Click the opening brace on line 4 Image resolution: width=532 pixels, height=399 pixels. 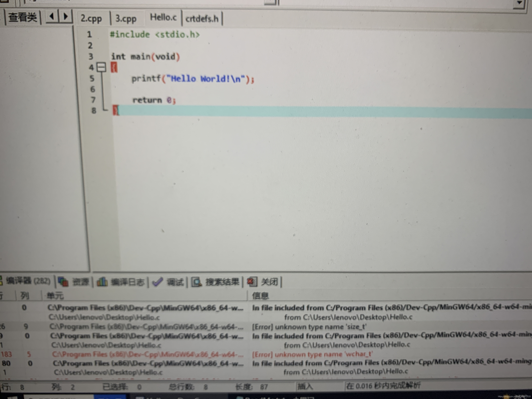[114, 68]
